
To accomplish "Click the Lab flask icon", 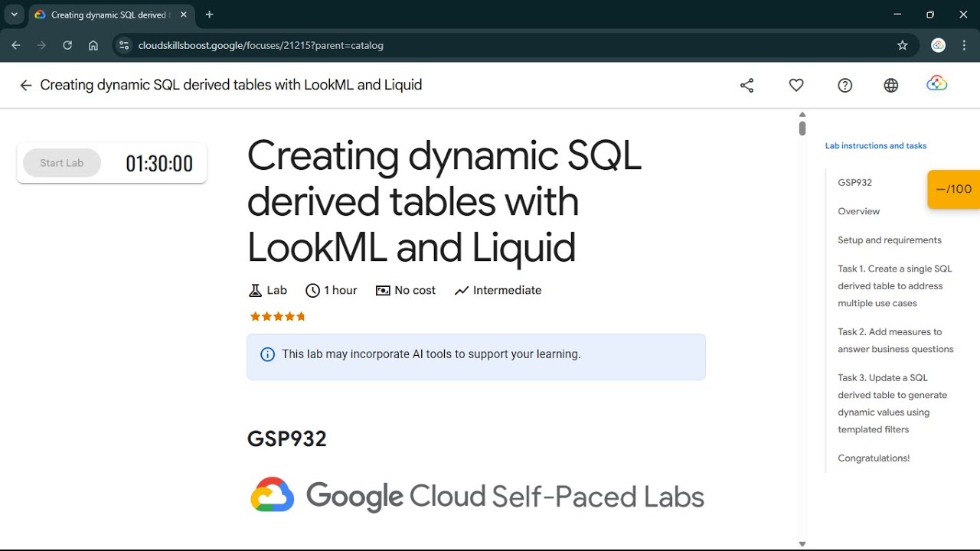I will pos(255,291).
